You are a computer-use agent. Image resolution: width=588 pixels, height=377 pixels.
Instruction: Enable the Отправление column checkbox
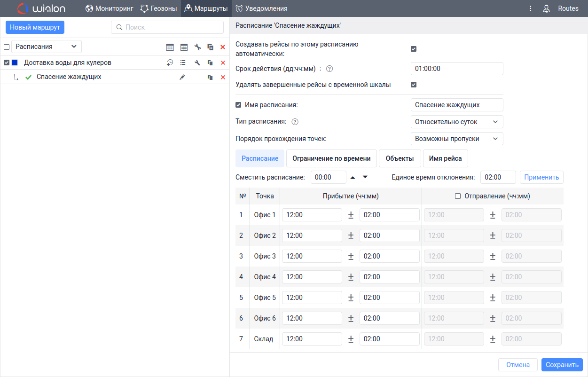coord(458,196)
